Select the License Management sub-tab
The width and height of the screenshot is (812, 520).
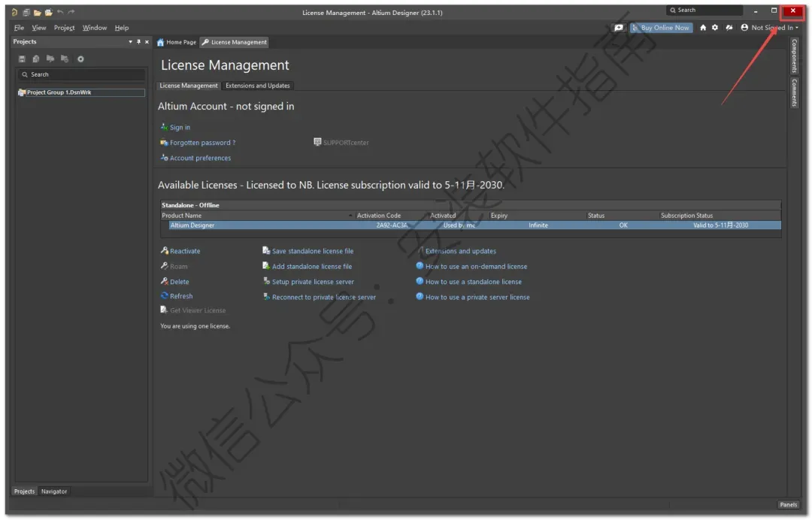[189, 86]
